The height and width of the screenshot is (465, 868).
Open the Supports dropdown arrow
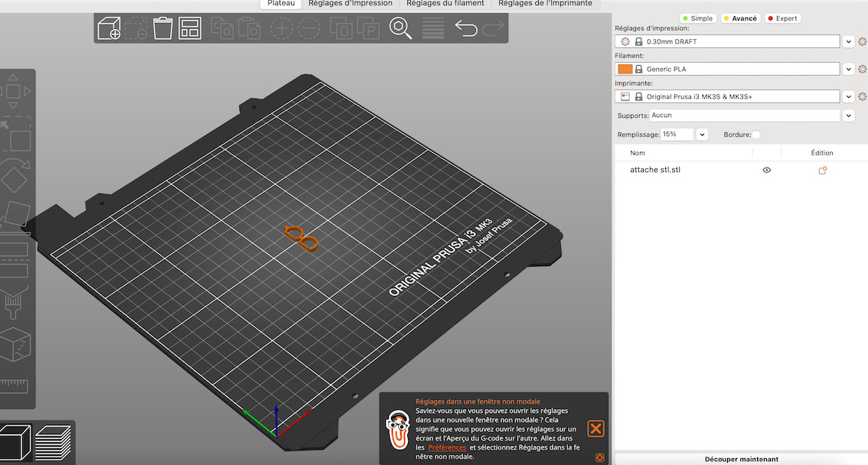(x=849, y=115)
